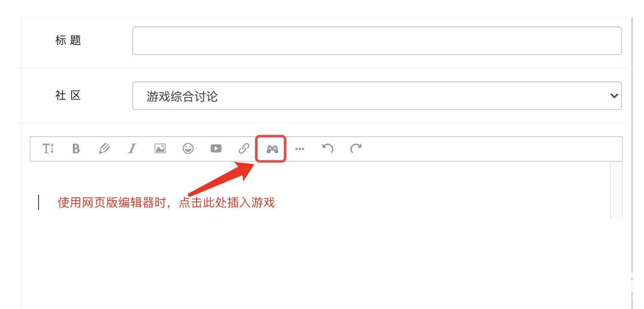Click the editor's vertical scrollbar track
The image size is (644, 309).
click(x=616, y=190)
